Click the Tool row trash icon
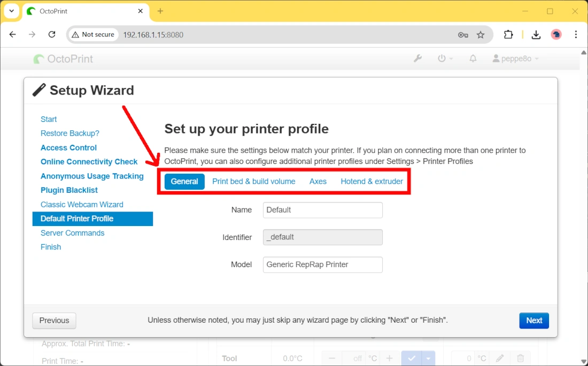The width and height of the screenshot is (588, 366). 520,358
